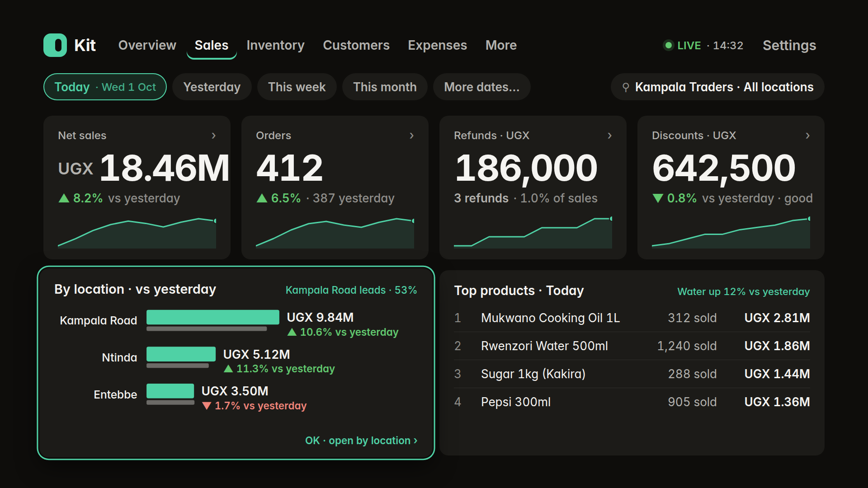Click the Orders sparkline chart

[x=335, y=233]
